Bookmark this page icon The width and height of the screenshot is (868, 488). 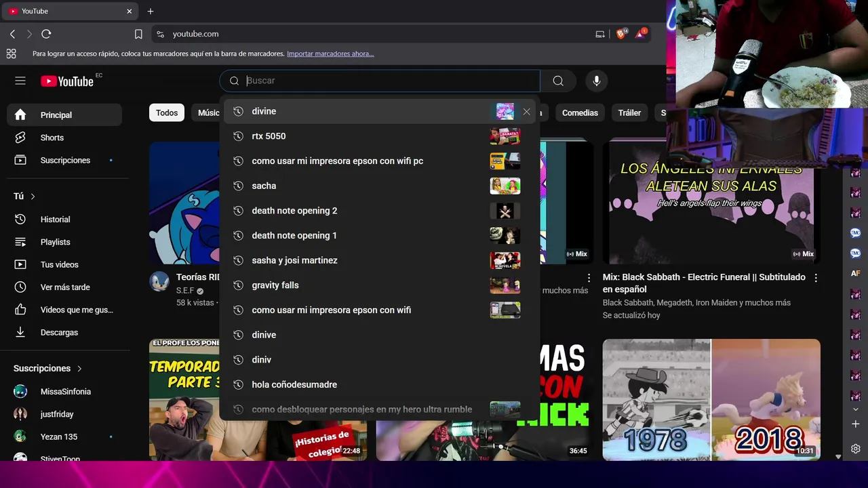tap(138, 34)
